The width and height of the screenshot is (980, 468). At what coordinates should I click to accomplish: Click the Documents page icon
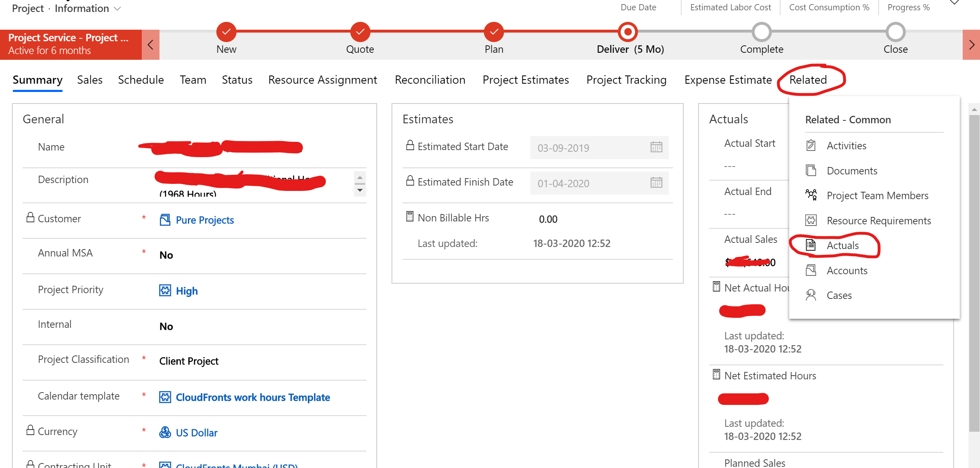pos(811,170)
